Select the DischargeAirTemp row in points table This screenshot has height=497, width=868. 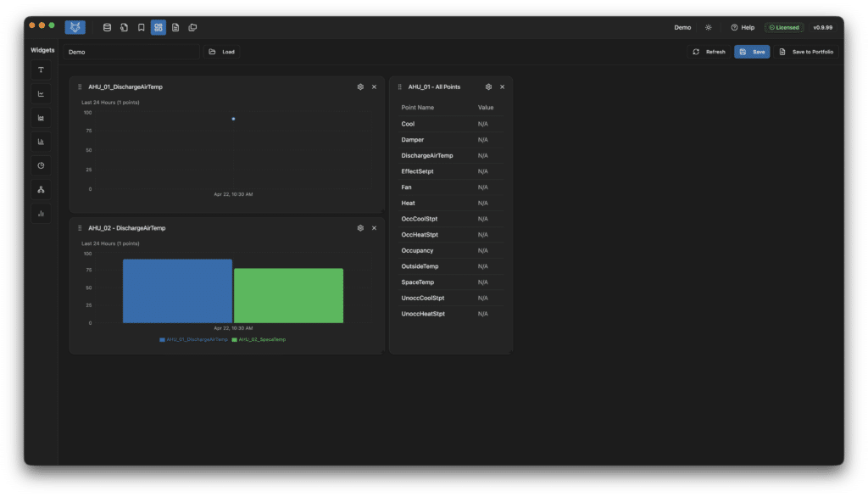pyautogui.click(x=451, y=156)
